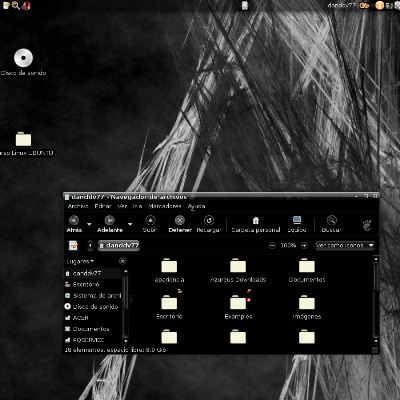Click the center top panel applet icon
The height and width of the screenshot is (400, 400).
[245, 5]
